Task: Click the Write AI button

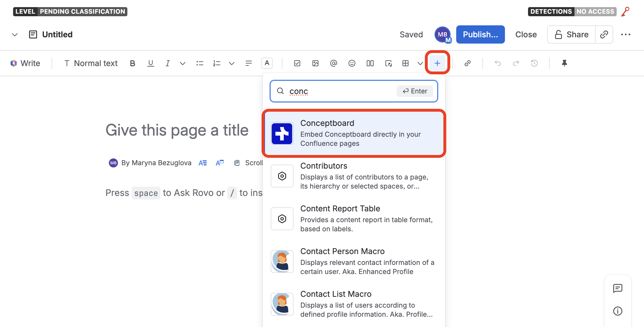Action: coord(25,63)
